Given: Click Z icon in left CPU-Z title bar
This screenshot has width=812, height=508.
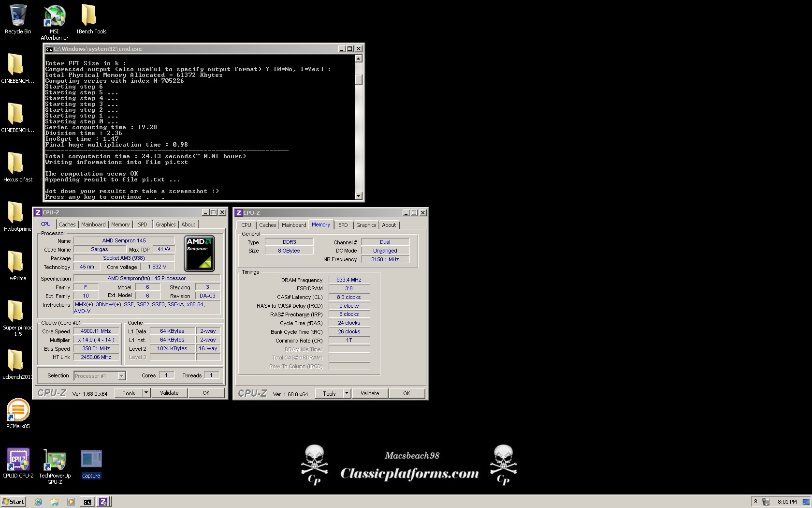Looking at the screenshot, I should tap(38, 212).
